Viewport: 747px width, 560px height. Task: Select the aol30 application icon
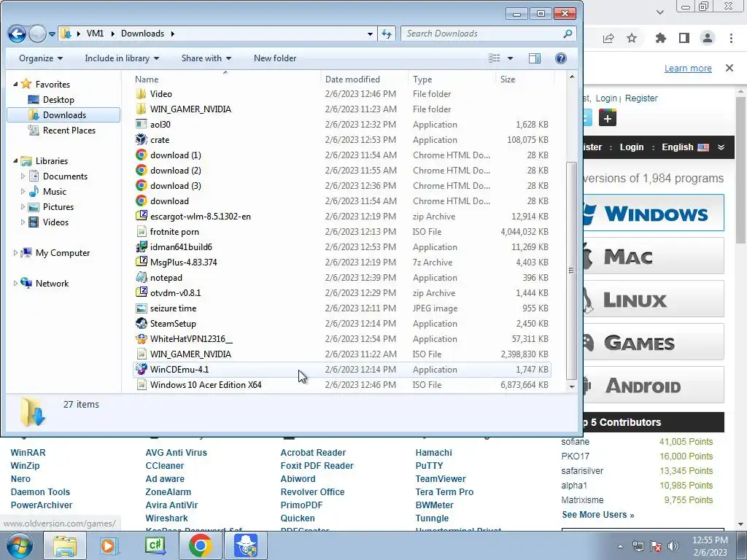tap(141, 124)
